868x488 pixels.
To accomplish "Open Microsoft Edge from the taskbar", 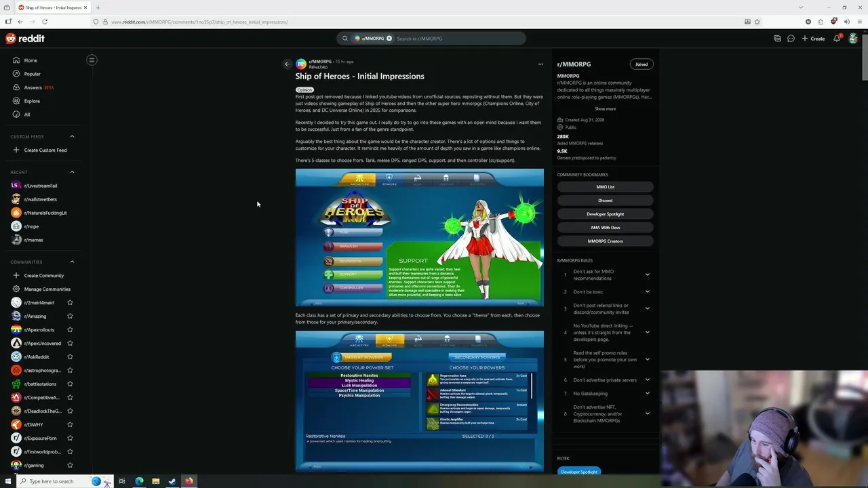I will (x=139, y=481).
